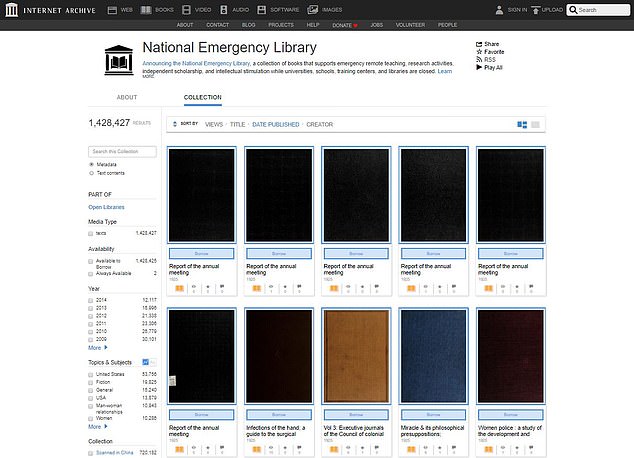The width and height of the screenshot is (634, 458).
Task: Open BLOG in the navigation bar
Action: pos(248,25)
